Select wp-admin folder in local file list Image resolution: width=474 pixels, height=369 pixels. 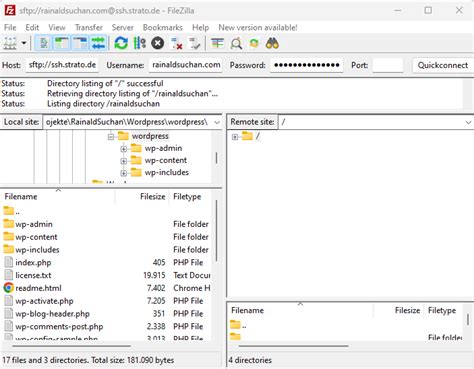(107, 224)
